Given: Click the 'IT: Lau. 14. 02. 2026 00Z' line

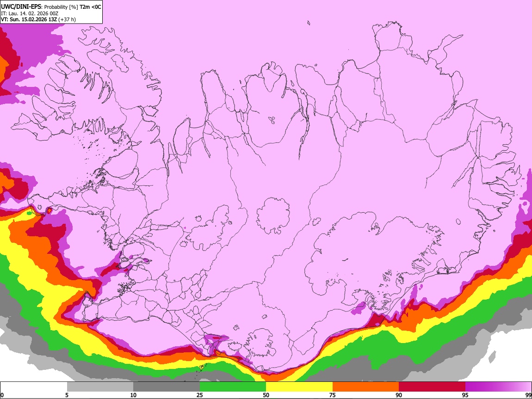Looking at the screenshot, I should (30, 13).
